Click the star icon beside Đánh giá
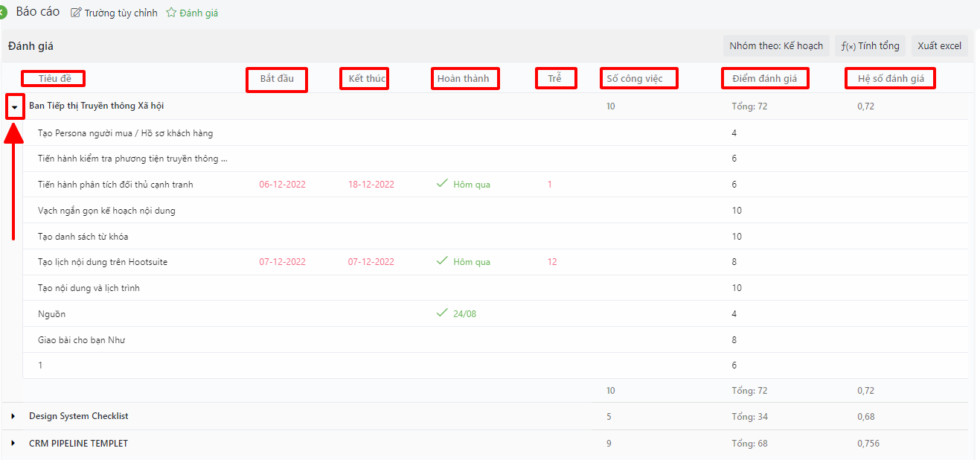This screenshot has height=460, width=980. coord(171,13)
